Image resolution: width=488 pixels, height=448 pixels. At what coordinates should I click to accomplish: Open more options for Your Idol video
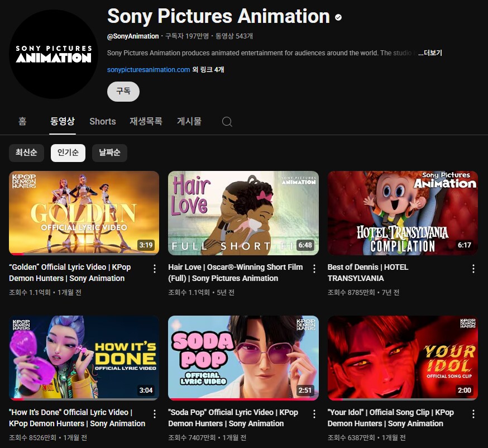click(473, 414)
